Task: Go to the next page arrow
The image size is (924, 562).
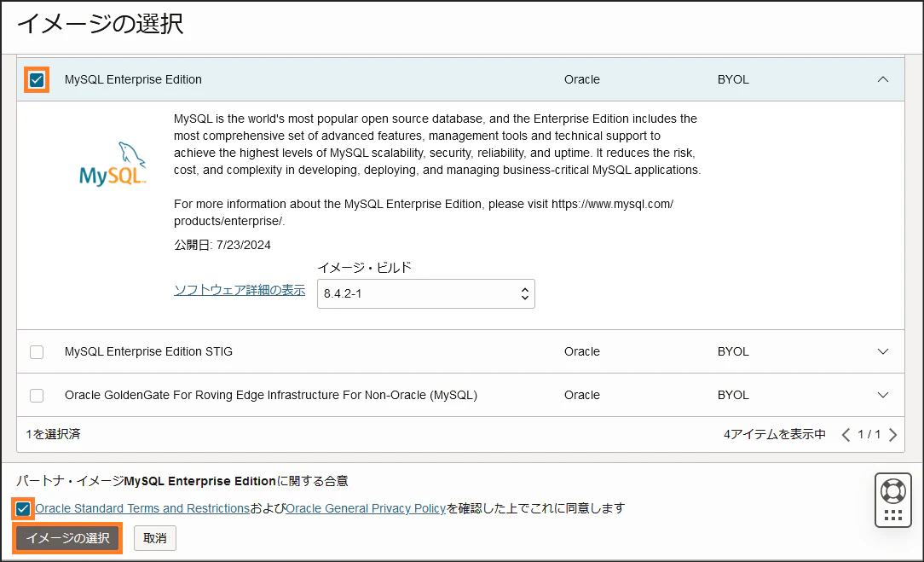Action: [892, 435]
